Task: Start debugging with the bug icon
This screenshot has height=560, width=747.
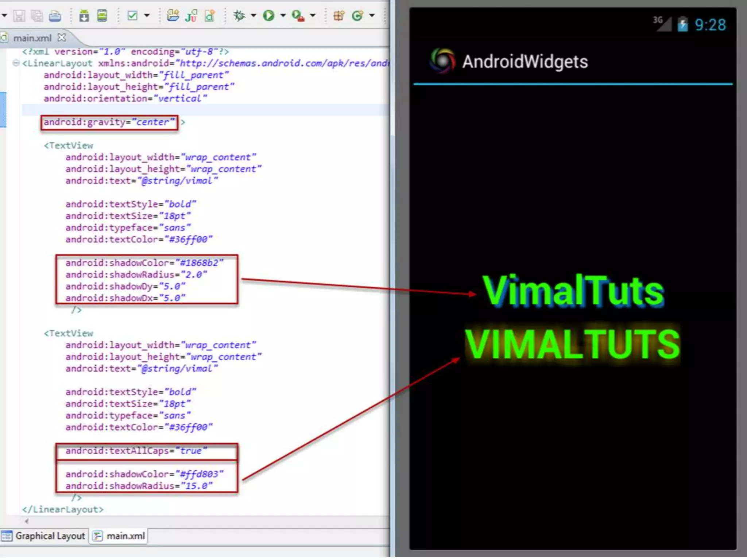Action: [239, 16]
